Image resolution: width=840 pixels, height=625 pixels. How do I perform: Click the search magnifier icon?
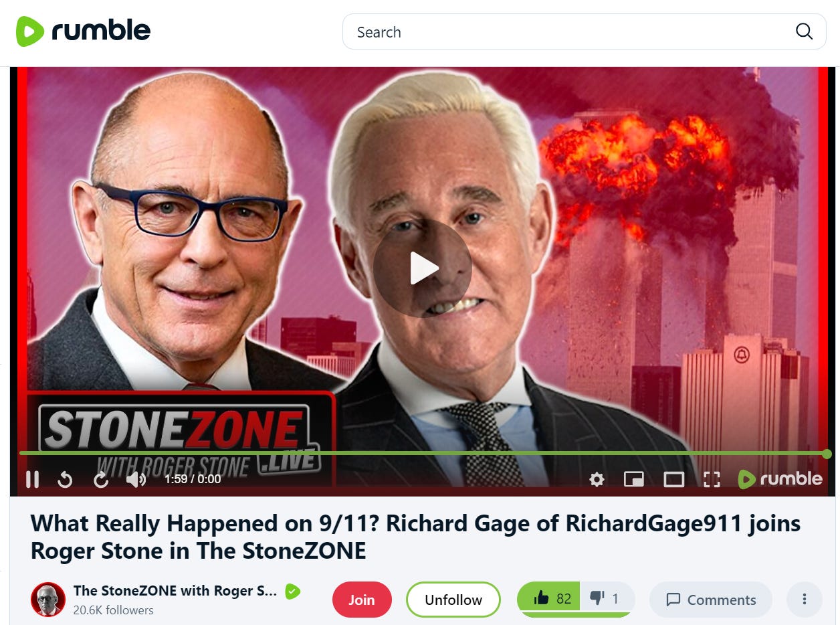[x=804, y=31]
